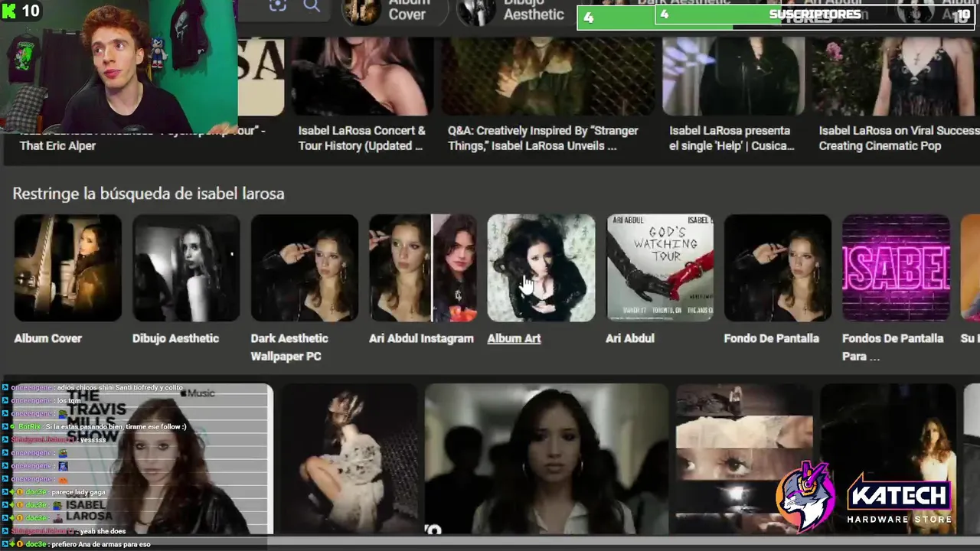Choose Album Cover card under Restringe la búsqueda

[x=67, y=280]
